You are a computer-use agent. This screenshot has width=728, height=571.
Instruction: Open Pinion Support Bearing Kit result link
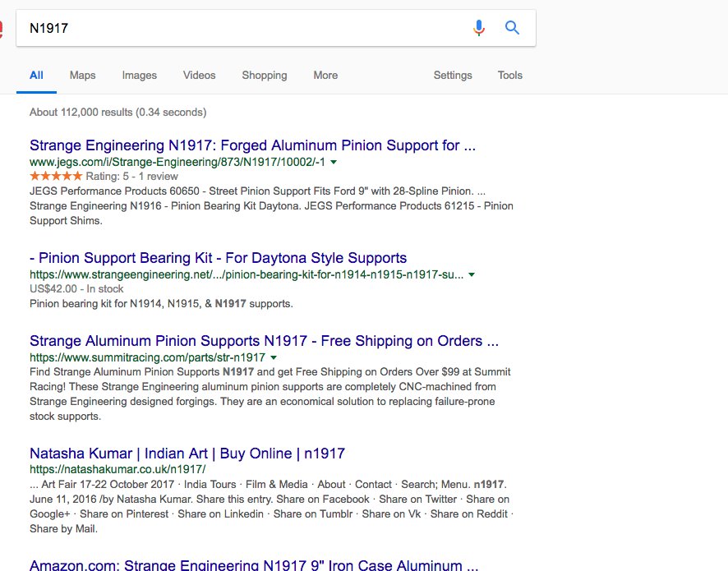tap(219, 258)
